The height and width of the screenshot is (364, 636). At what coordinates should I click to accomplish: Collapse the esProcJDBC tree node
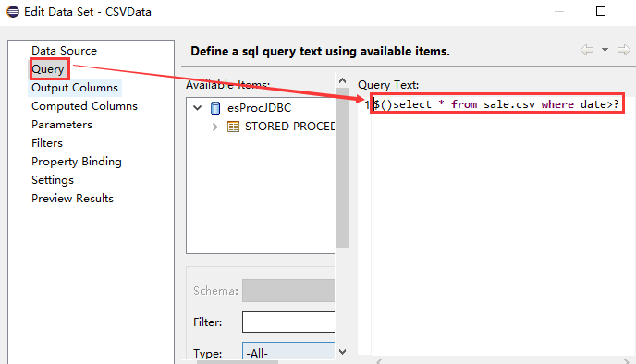coord(198,108)
